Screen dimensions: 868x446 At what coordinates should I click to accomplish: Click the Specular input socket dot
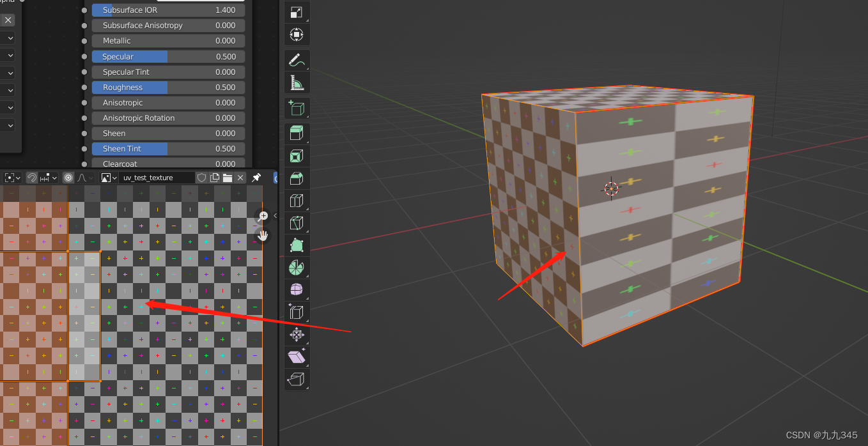point(84,56)
